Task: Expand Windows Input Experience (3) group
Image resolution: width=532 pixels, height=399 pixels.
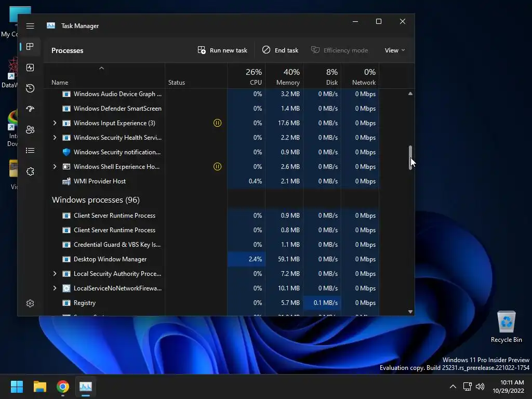Action: [x=55, y=123]
